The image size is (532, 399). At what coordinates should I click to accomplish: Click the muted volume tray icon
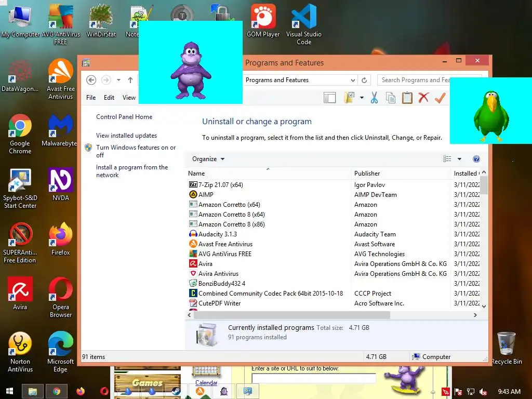pos(483,392)
